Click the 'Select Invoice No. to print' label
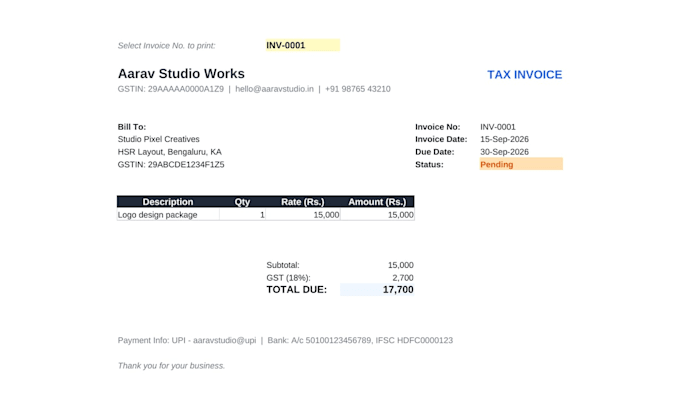This screenshot has width=680, height=409. [x=167, y=46]
